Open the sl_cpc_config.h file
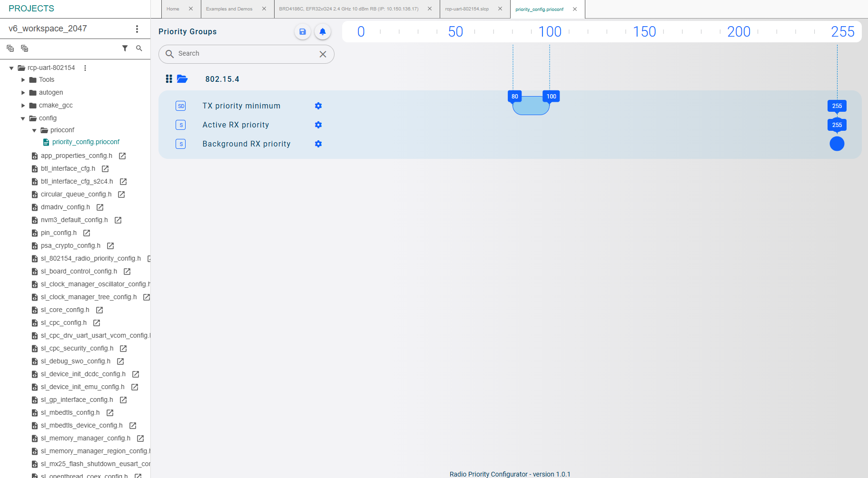Screen dimensions: 868x478 (x=64, y=323)
